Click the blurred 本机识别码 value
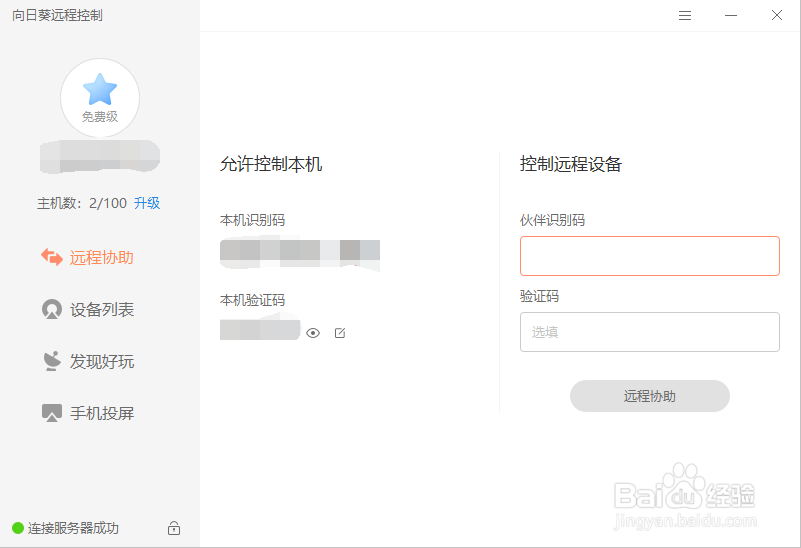This screenshot has height=548, width=801. click(x=300, y=253)
